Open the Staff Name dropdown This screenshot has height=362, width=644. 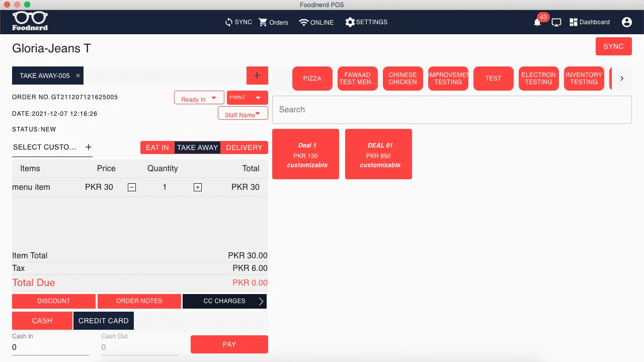[x=243, y=113]
